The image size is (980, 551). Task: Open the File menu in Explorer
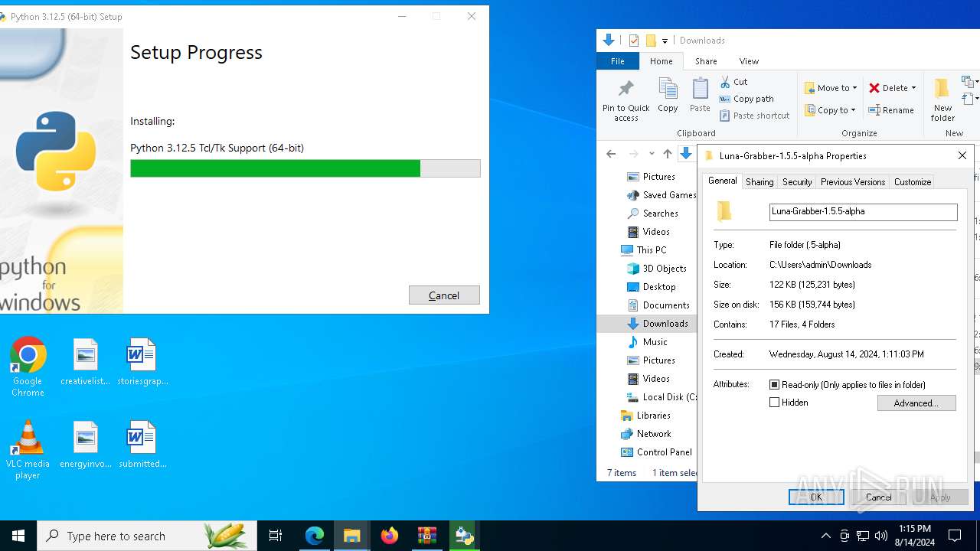[618, 61]
